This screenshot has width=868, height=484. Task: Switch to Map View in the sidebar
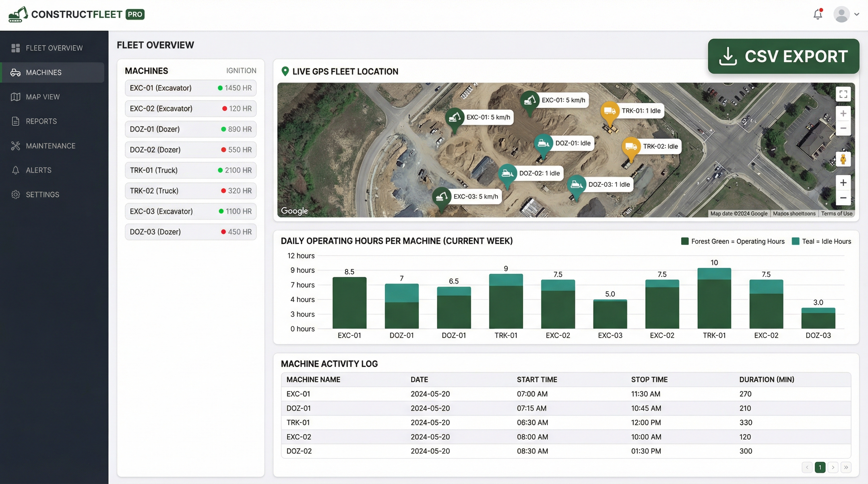pyautogui.click(x=52, y=97)
